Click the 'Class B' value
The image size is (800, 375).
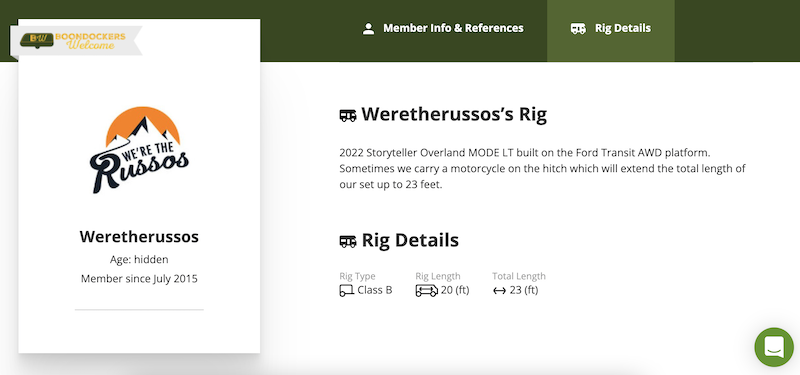[x=374, y=290]
